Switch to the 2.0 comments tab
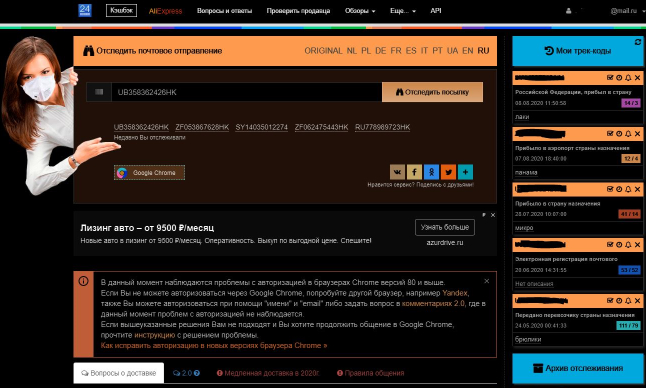 [x=186, y=373]
